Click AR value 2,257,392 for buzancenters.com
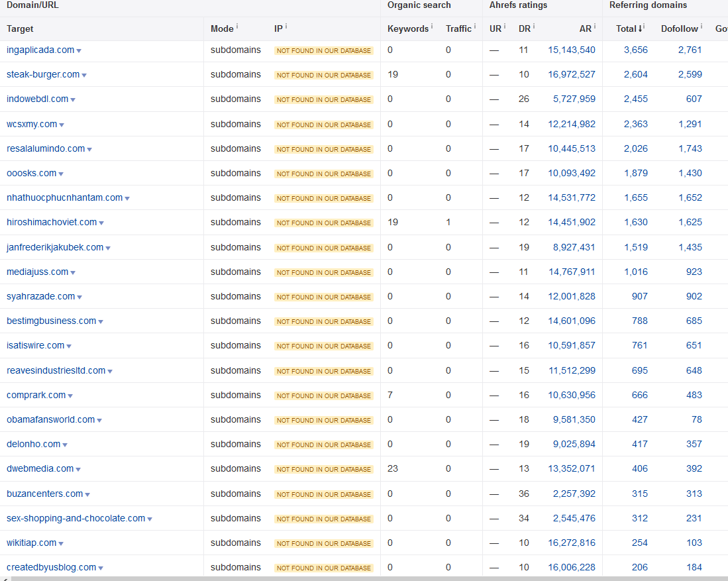 tap(574, 494)
